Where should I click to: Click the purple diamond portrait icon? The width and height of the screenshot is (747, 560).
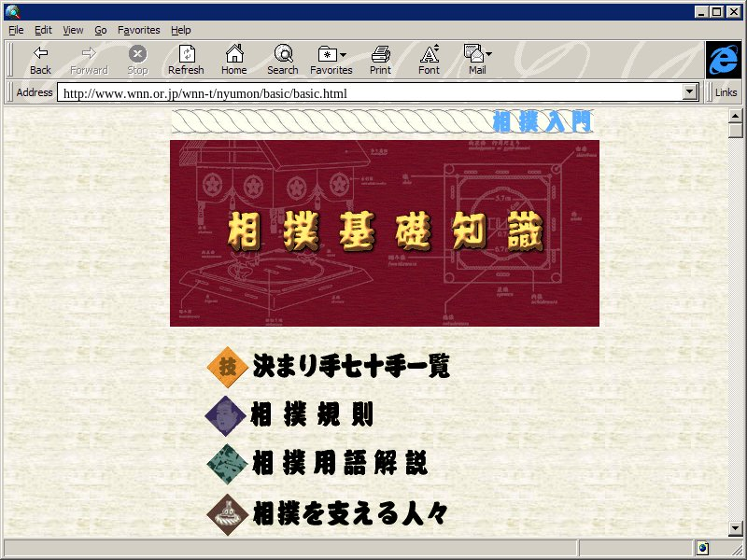(x=224, y=415)
